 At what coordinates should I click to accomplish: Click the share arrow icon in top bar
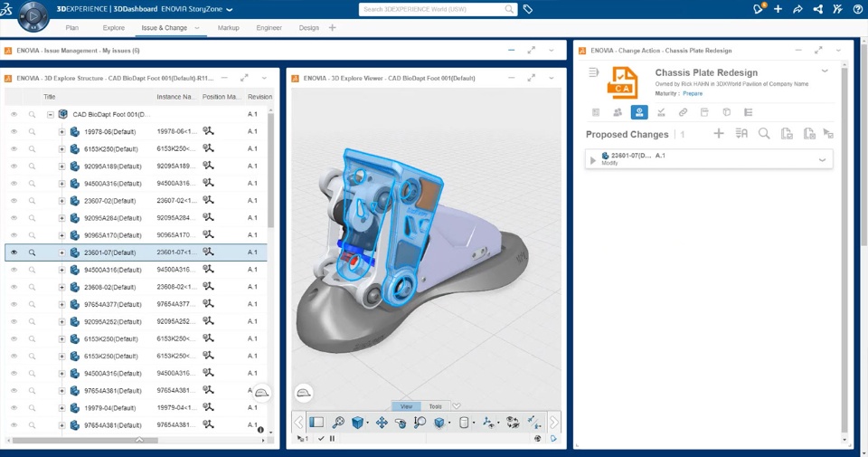(797, 9)
